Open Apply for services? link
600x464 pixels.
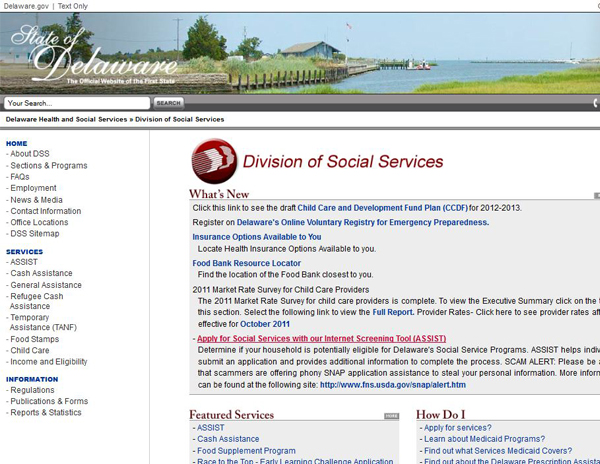pyautogui.click(x=458, y=428)
